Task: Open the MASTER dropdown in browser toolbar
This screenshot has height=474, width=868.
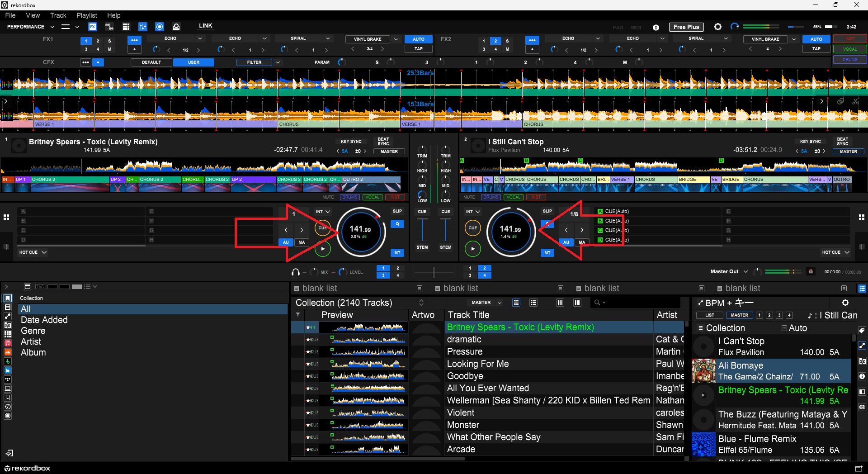Action: coord(500,303)
